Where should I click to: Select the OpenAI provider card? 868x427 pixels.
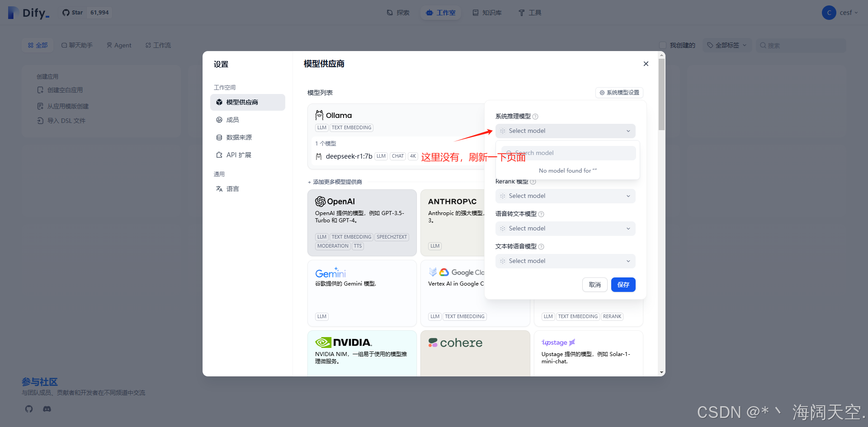click(x=362, y=223)
